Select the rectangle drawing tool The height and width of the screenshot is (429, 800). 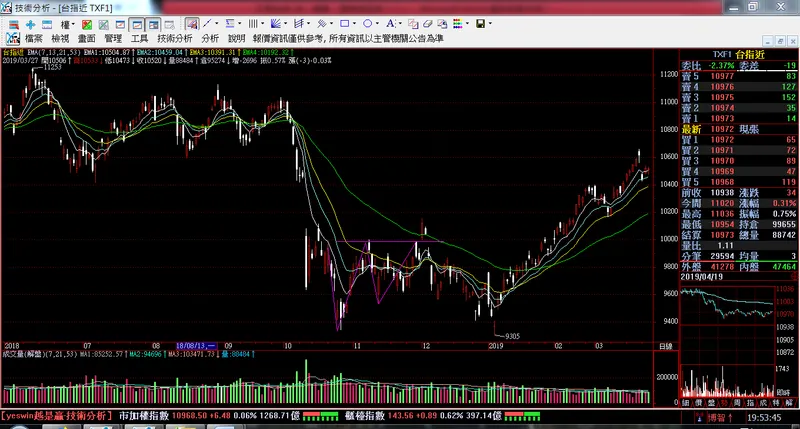click(x=344, y=23)
